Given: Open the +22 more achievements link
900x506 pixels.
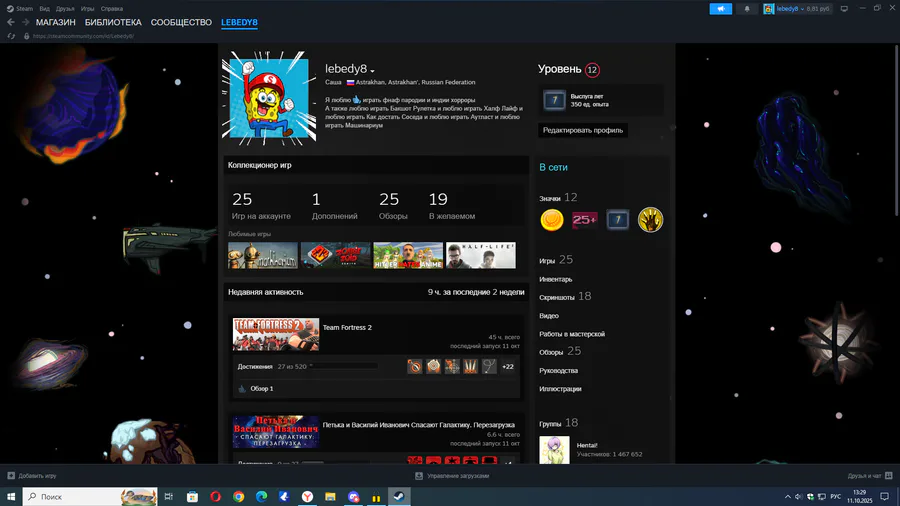Looking at the screenshot, I should pos(507,367).
